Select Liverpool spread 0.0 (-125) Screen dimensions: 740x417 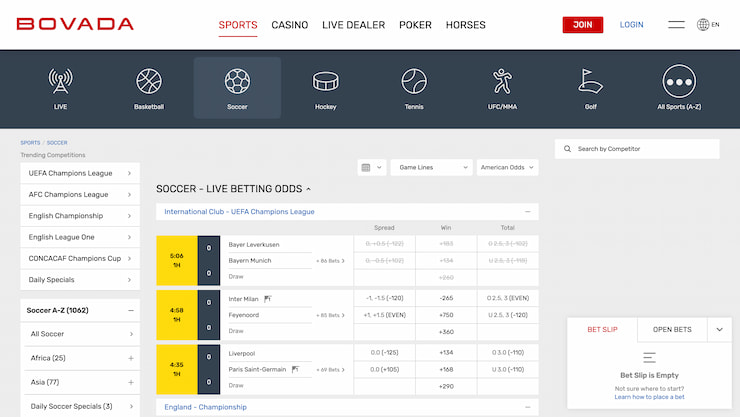click(x=384, y=352)
